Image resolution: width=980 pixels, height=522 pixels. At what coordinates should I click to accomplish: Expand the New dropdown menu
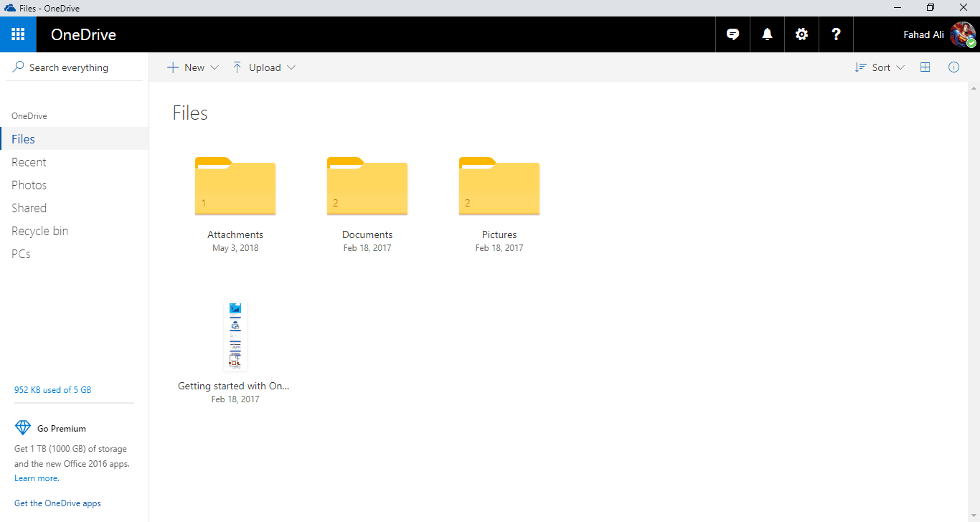pyautogui.click(x=215, y=67)
